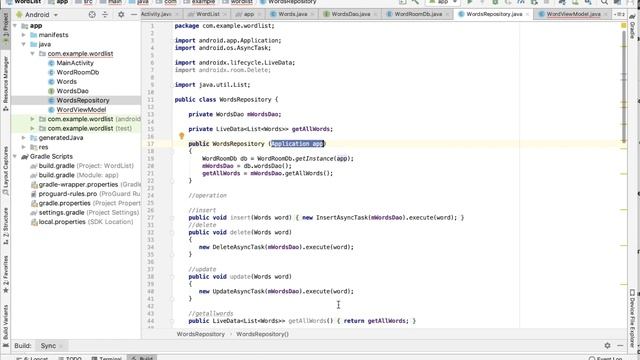Open Event Log in status bar
This screenshot has width=640, height=360.
[x=606, y=358]
